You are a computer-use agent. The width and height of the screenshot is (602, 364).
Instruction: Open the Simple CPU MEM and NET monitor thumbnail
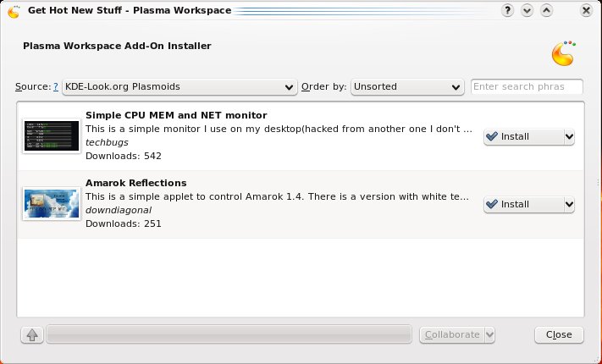tap(52, 136)
